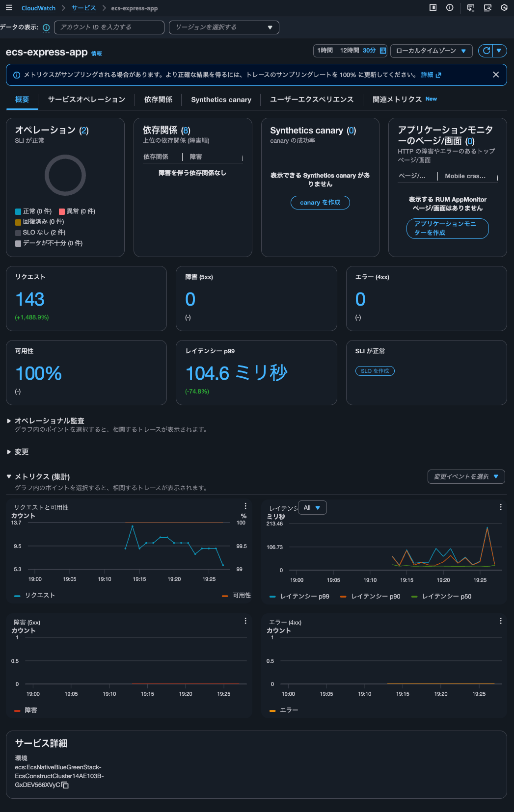The width and height of the screenshot is (514, 812).
Task: Click the SLO を作成 button
Action: pos(375,371)
